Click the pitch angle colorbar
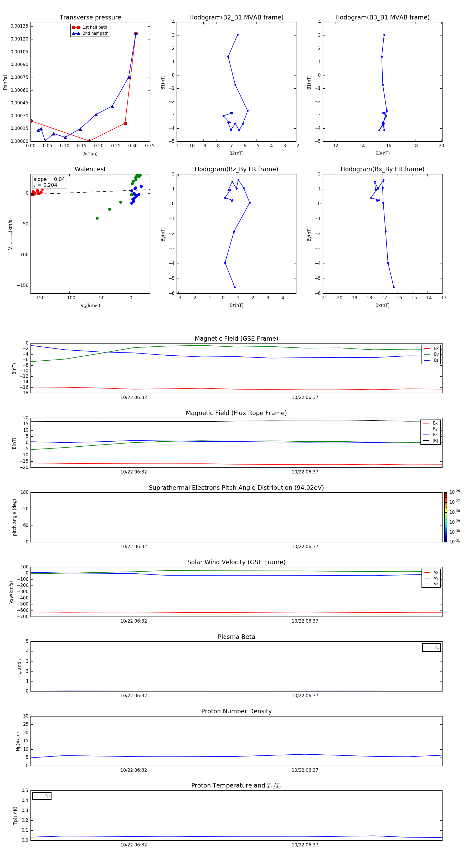The width and height of the screenshot is (473, 868). tap(446, 517)
